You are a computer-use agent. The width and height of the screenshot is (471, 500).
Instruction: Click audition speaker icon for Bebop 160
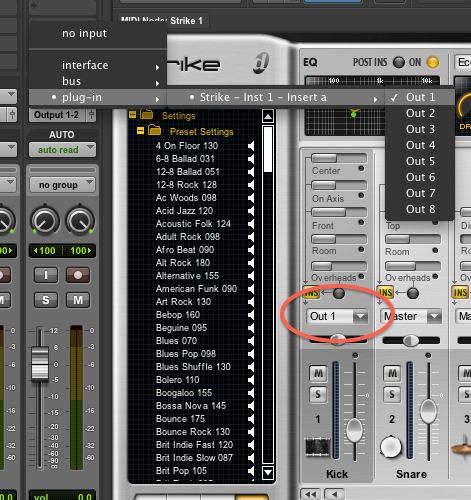pyautogui.click(x=251, y=315)
